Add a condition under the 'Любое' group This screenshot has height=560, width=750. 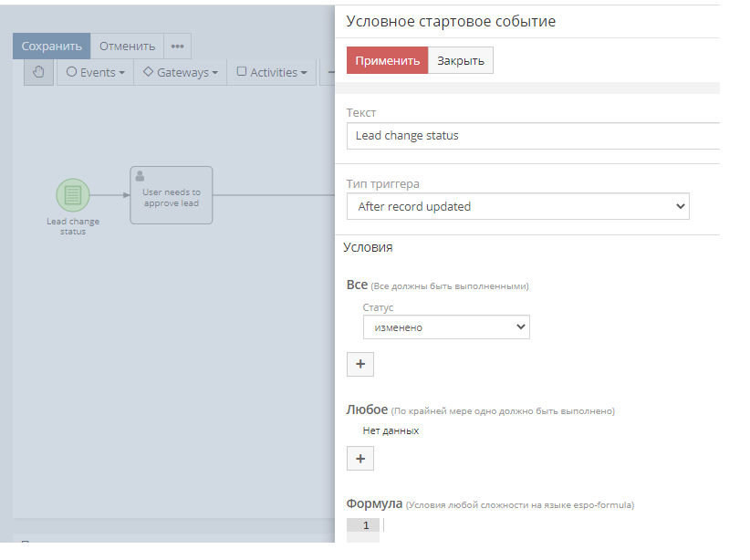[359, 459]
